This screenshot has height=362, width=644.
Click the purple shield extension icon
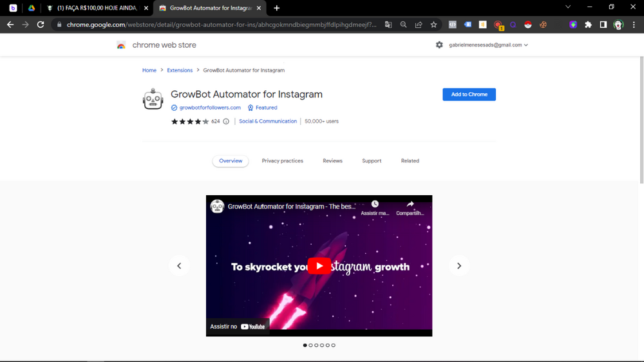point(573,24)
